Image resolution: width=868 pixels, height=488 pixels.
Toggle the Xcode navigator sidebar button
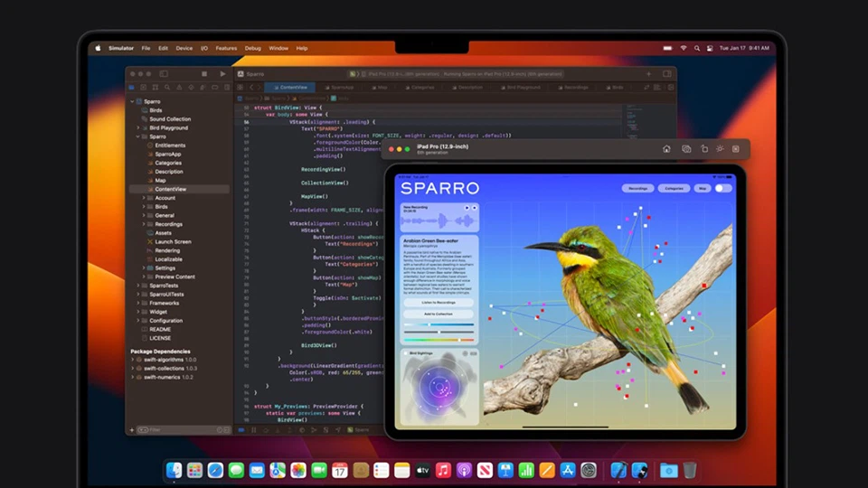tap(164, 73)
